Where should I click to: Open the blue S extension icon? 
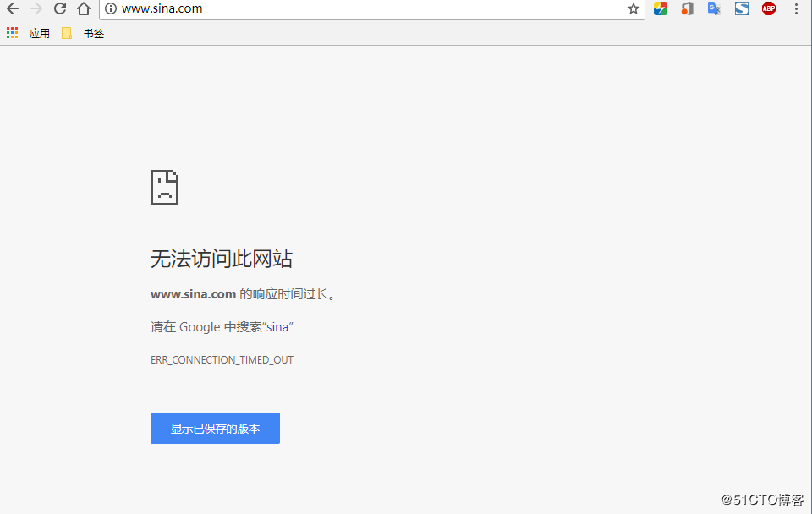click(741, 8)
